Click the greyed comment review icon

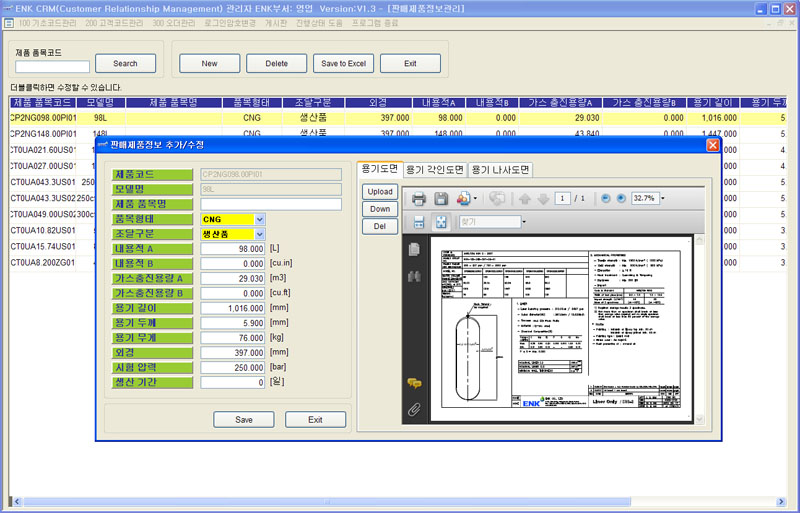(497, 199)
